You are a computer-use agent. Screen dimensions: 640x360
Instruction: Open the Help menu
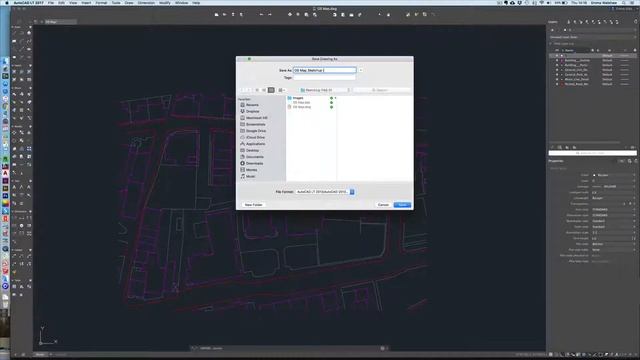(196, 3)
